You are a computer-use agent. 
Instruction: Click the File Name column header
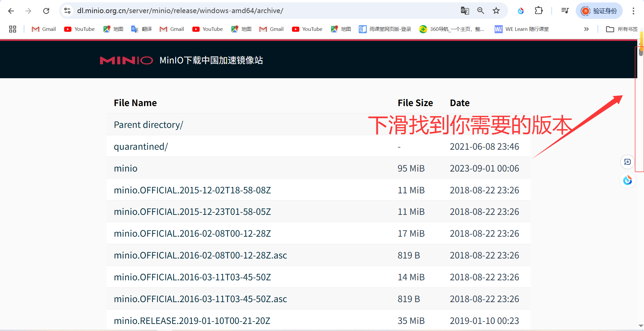click(135, 103)
